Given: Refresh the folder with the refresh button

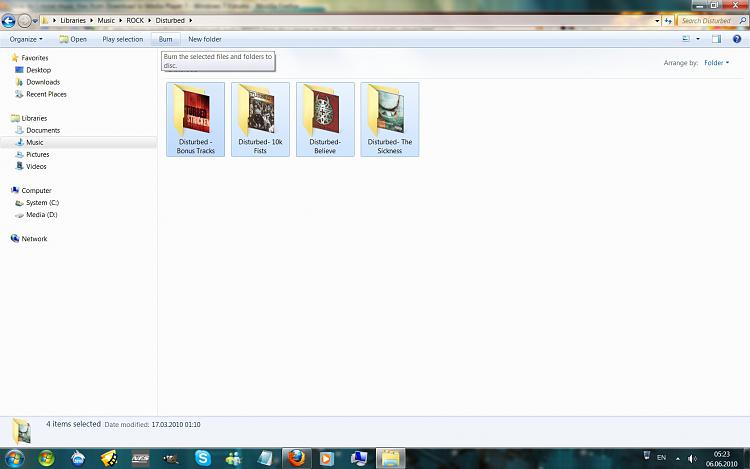Looking at the screenshot, I should click(x=668, y=21).
